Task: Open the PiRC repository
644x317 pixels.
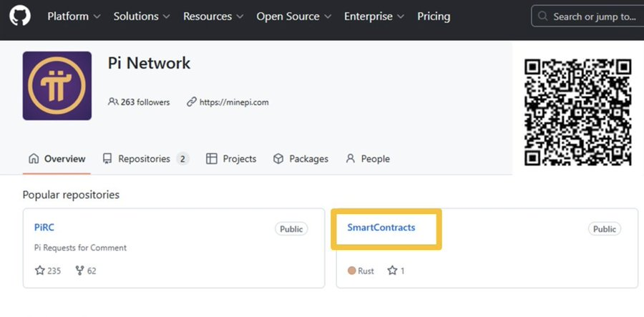Action: 44,228
